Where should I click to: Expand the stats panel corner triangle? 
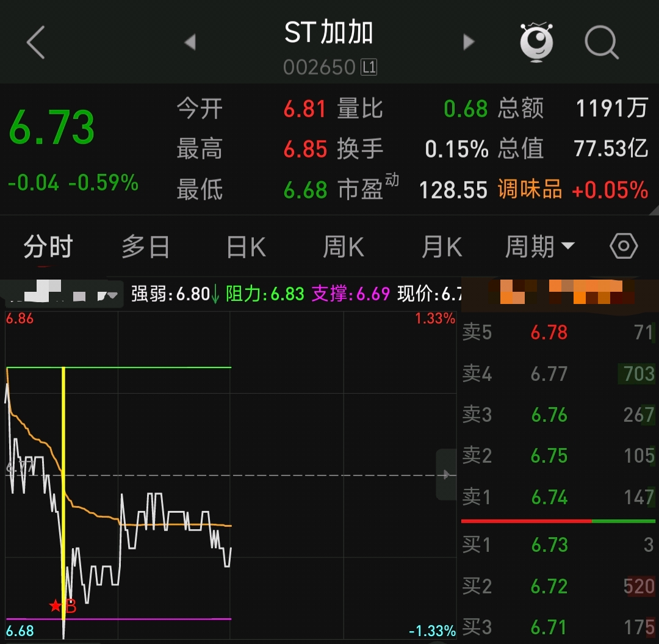click(x=654, y=210)
